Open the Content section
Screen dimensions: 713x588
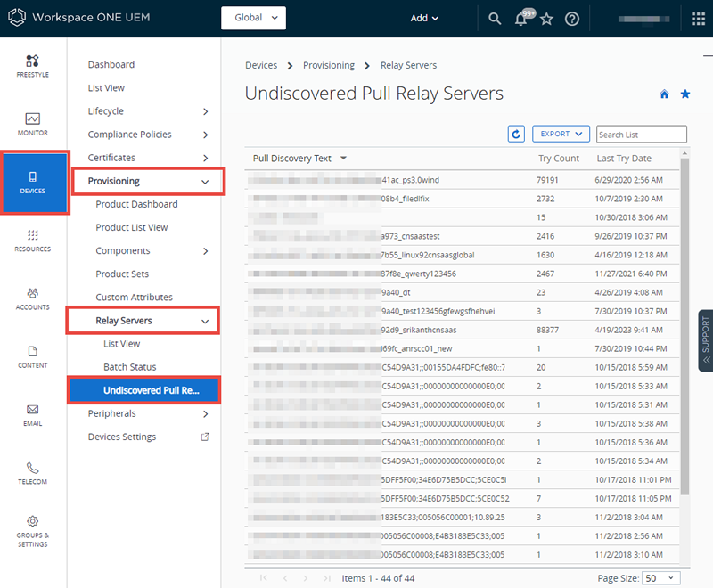(32, 356)
